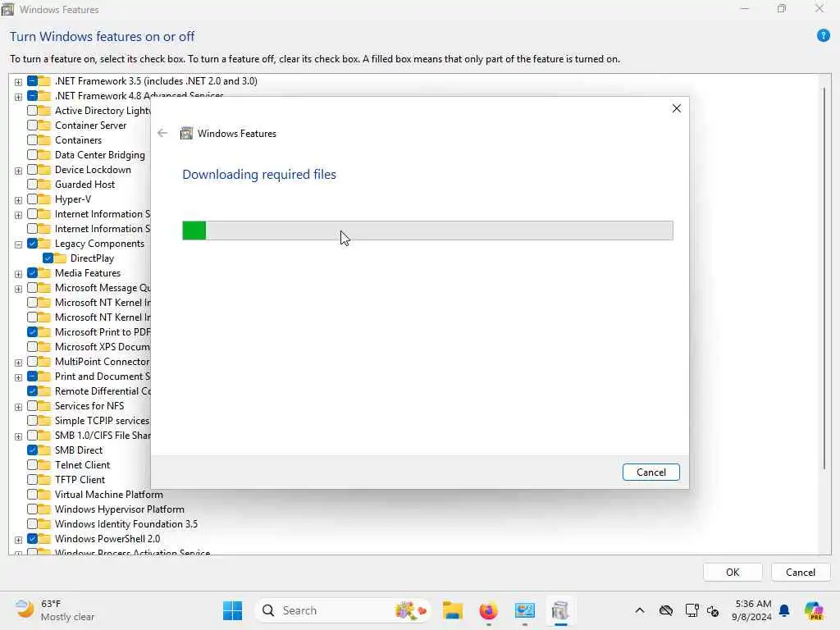Expand the Microsoft Message Queue node
This screenshot has height=630, width=840.
pos(18,290)
